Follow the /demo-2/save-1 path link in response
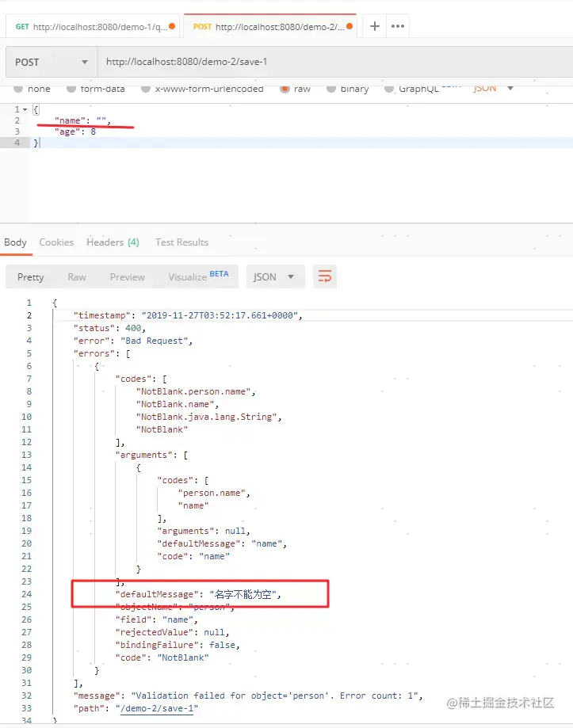 pyautogui.click(x=157, y=708)
